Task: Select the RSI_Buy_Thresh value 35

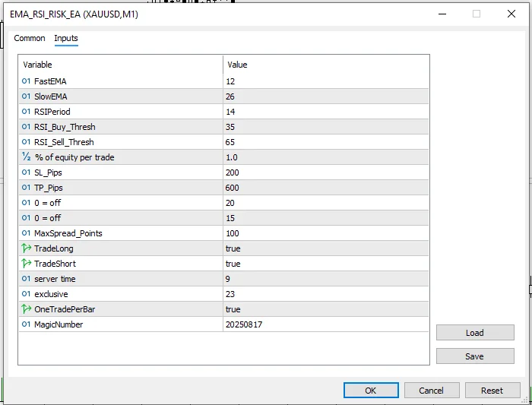Action: tap(230, 127)
